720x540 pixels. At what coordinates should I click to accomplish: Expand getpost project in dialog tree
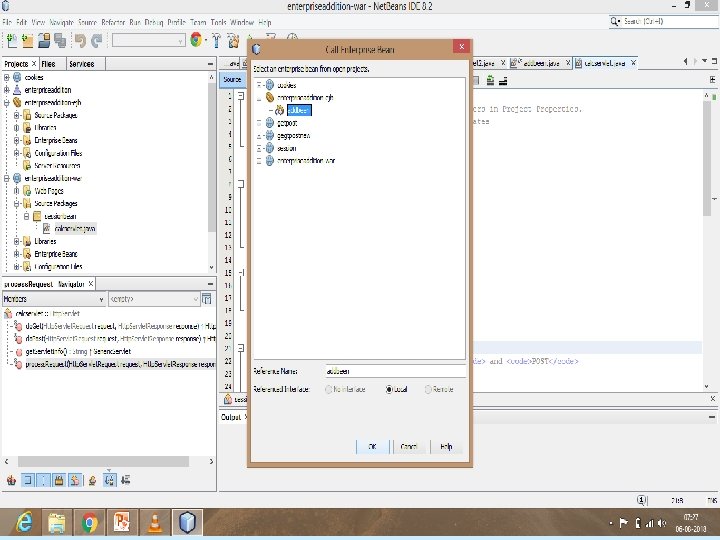pyautogui.click(x=259, y=123)
